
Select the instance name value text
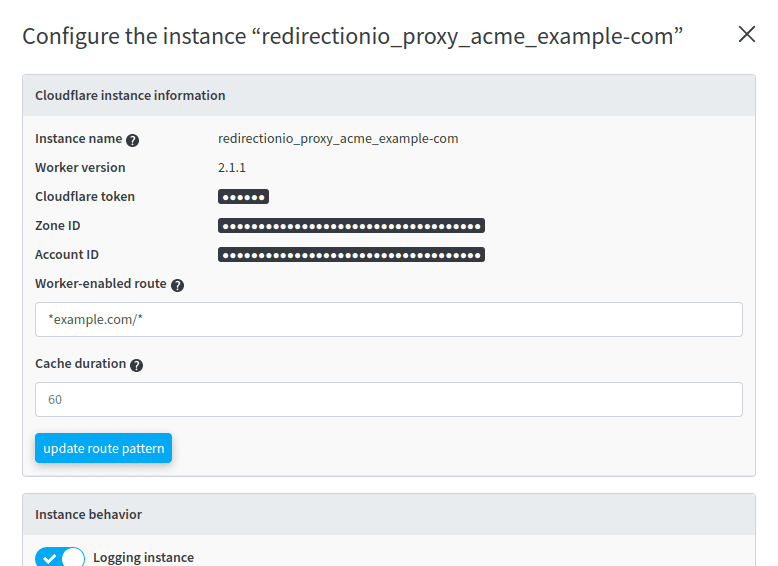338,138
